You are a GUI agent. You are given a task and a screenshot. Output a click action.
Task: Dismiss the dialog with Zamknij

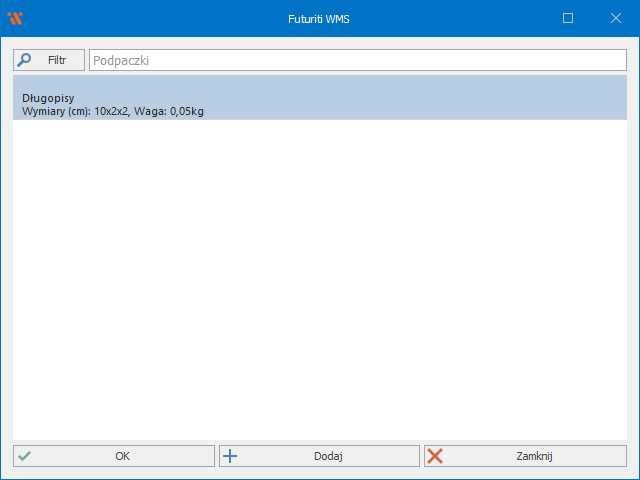pos(525,456)
